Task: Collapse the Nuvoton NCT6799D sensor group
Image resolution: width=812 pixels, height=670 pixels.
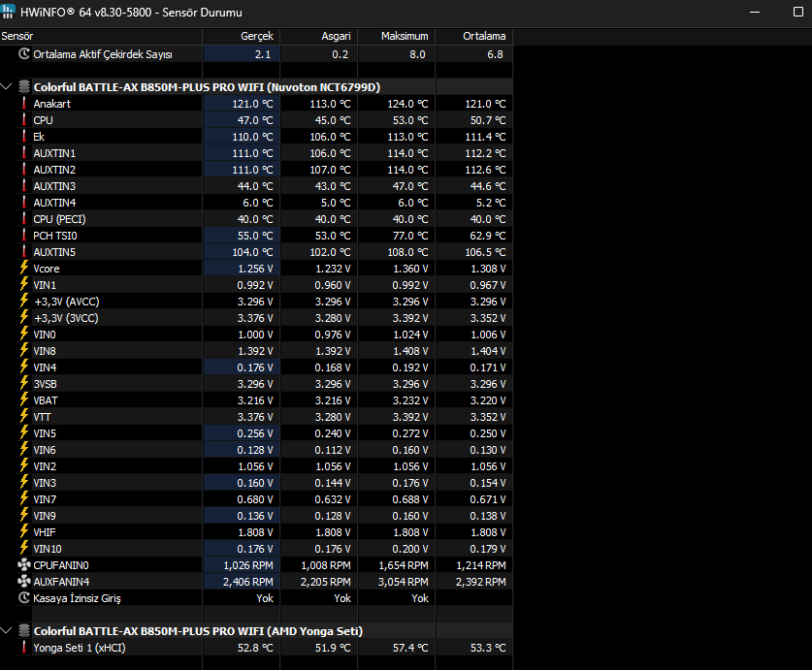Action: point(6,86)
